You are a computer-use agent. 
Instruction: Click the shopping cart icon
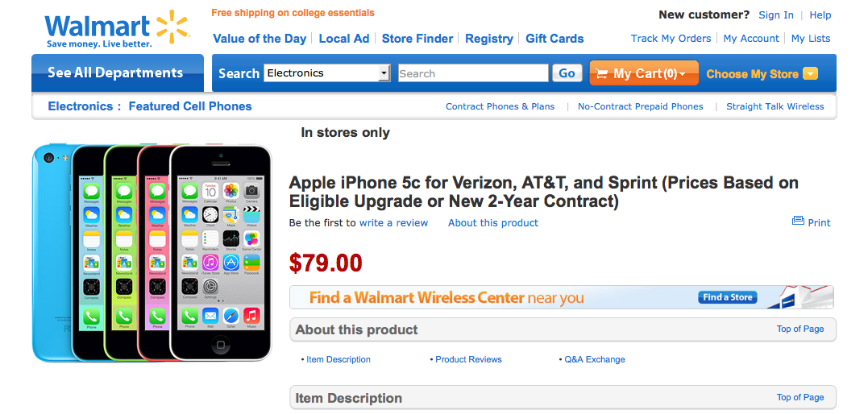pyautogui.click(x=601, y=73)
